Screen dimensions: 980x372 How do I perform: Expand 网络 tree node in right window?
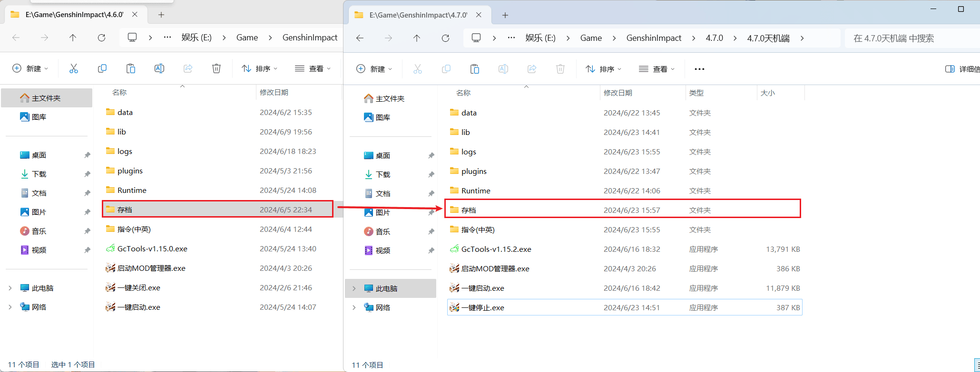pyautogui.click(x=354, y=307)
